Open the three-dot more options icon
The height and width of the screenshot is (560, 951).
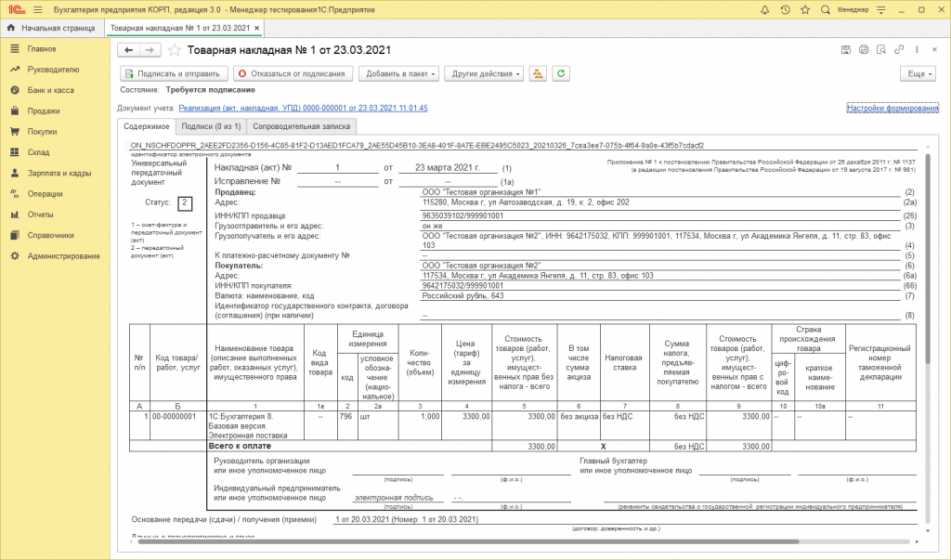pos(917,50)
